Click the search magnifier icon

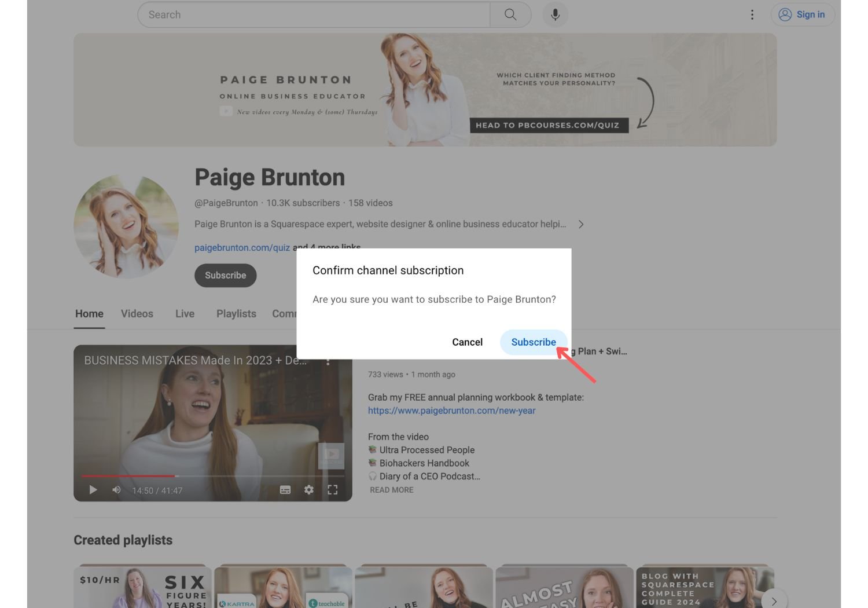(510, 14)
